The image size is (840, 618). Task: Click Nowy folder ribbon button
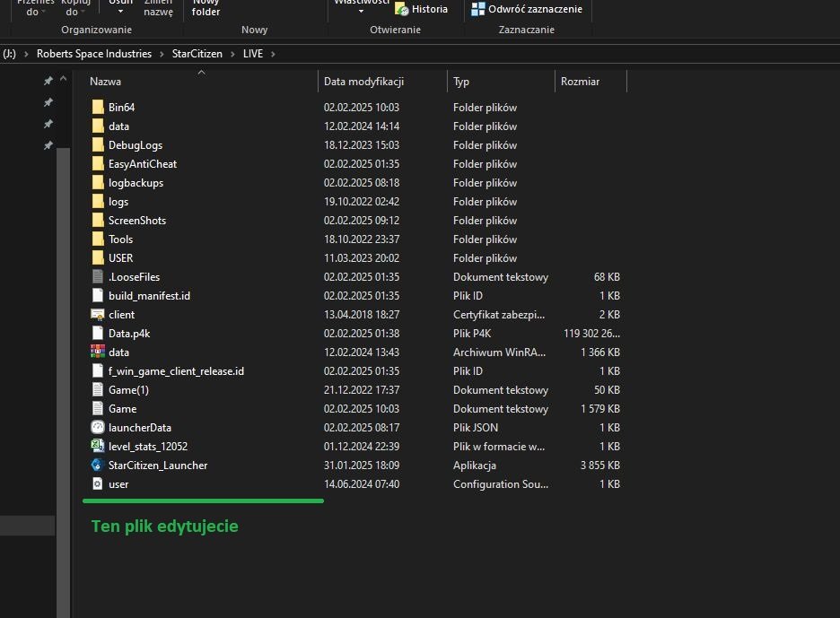click(206, 8)
